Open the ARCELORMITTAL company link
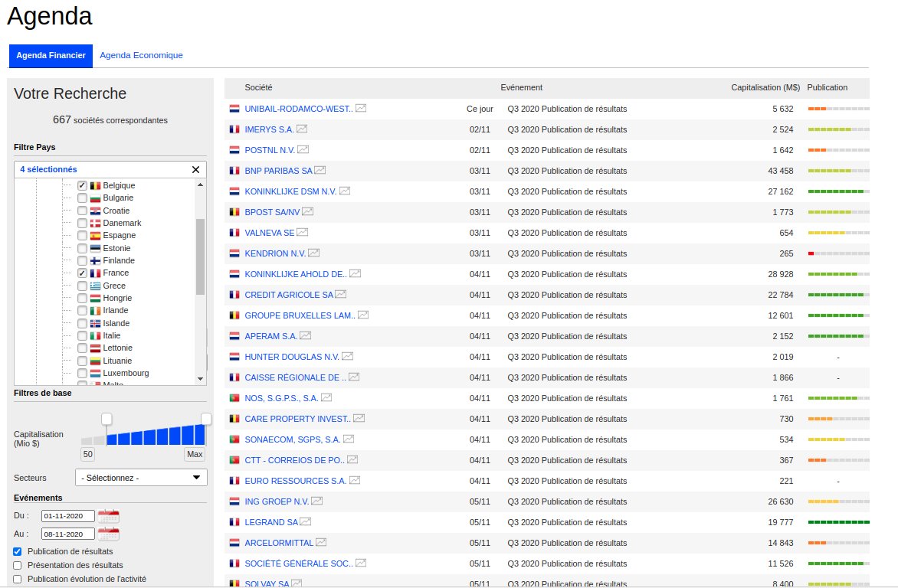This screenshot has height=588, width=898. pos(279,543)
